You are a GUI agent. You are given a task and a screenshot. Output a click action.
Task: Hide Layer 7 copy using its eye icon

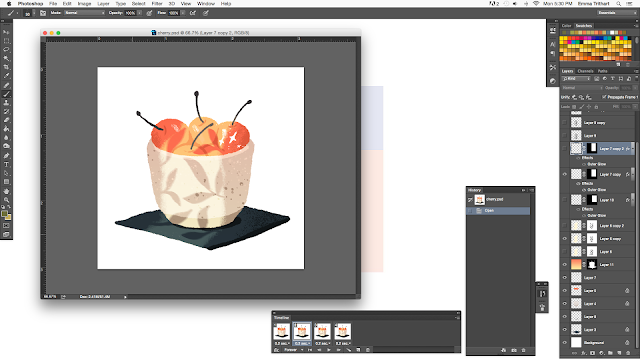tap(565, 174)
